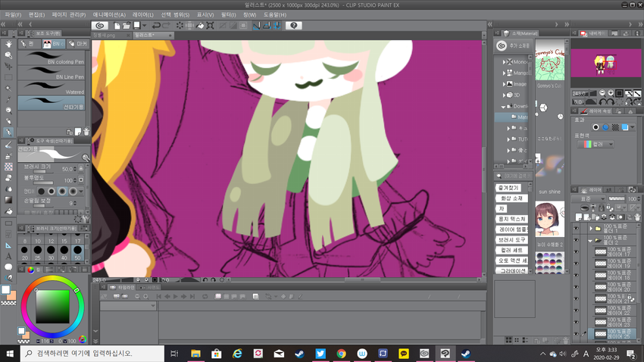Open the 레이어(L) menu

tap(143, 15)
